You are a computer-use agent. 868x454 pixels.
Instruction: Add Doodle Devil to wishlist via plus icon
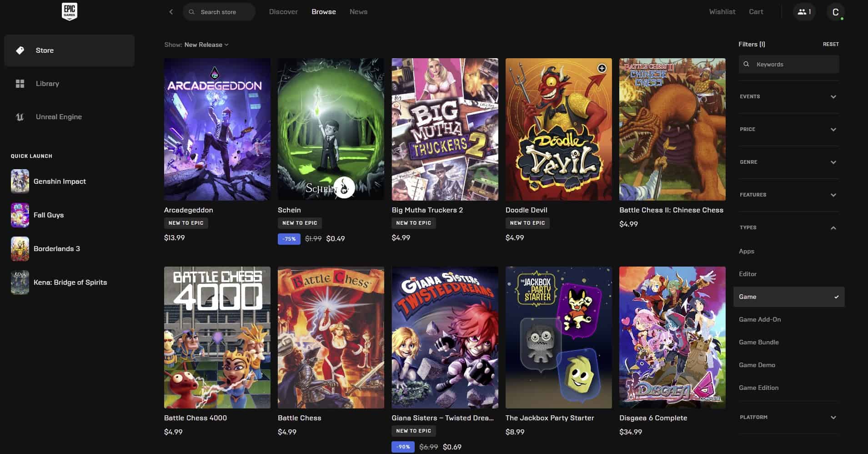point(602,68)
